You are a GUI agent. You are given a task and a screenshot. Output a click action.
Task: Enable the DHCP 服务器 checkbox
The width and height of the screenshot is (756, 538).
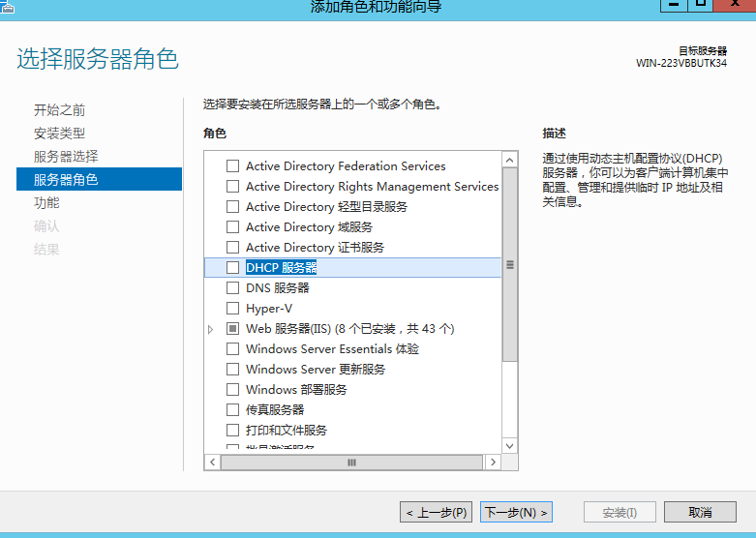(x=232, y=267)
